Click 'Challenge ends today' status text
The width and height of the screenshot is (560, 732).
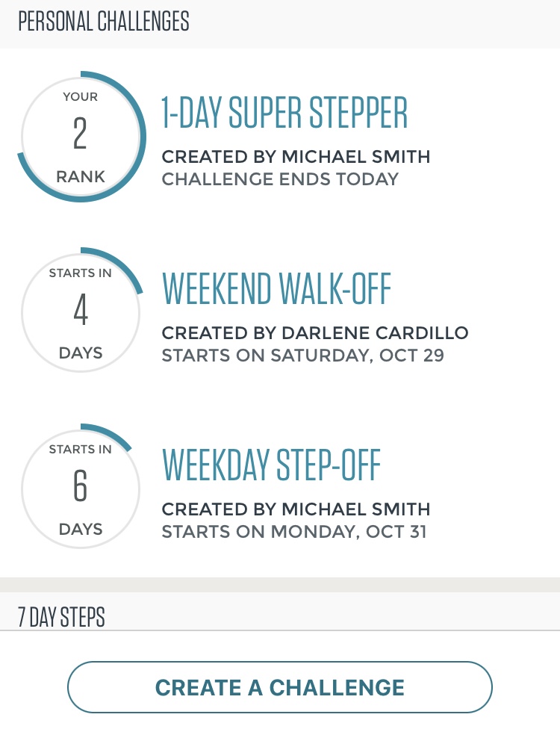click(280, 179)
